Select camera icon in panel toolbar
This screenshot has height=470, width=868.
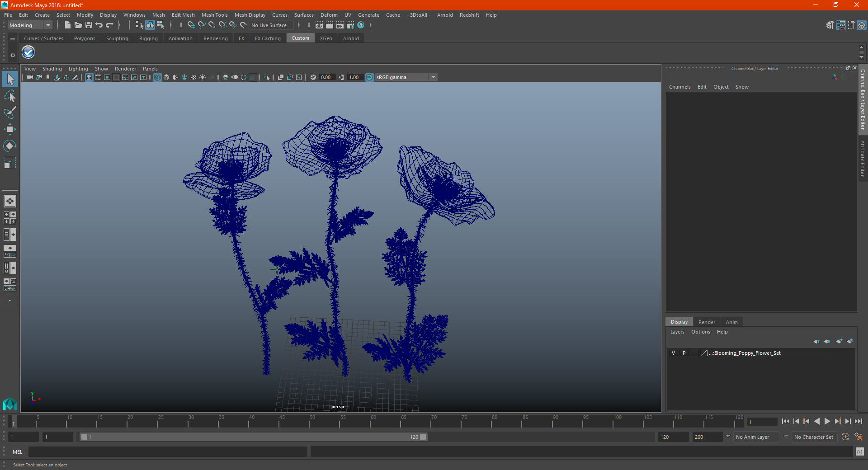(x=29, y=77)
